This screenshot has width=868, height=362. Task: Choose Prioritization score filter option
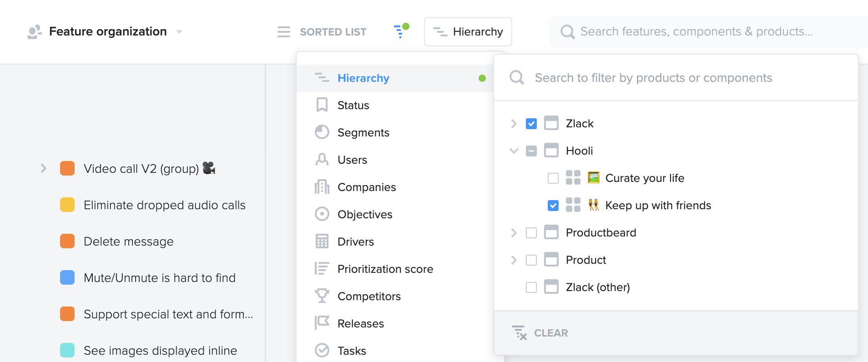[x=395, y=269]
